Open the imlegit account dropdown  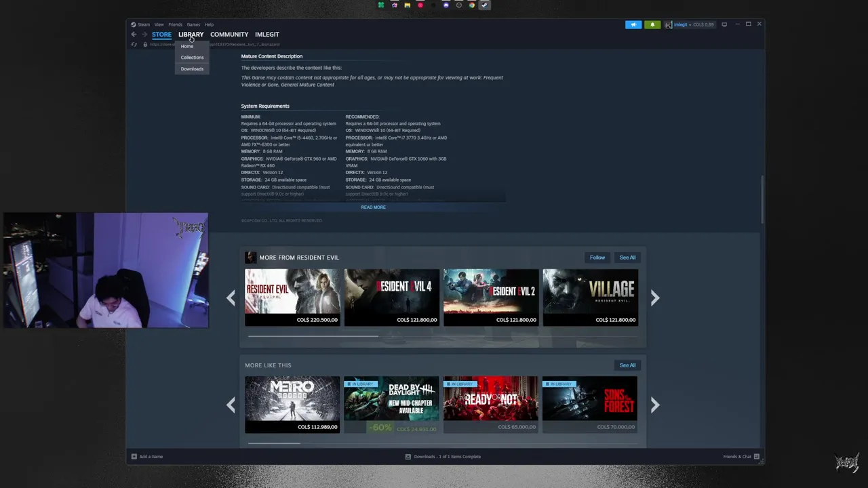pyautogui.click(x=682, y=24)
